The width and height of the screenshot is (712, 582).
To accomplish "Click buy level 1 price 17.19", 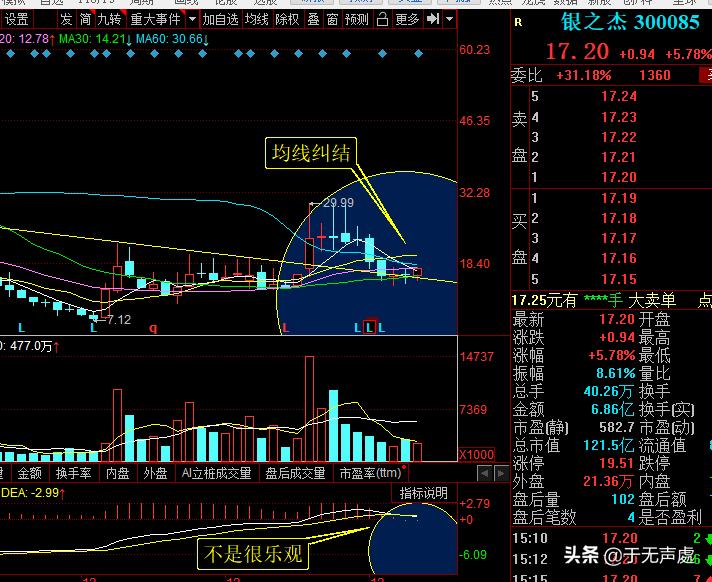I will point(619,198).
